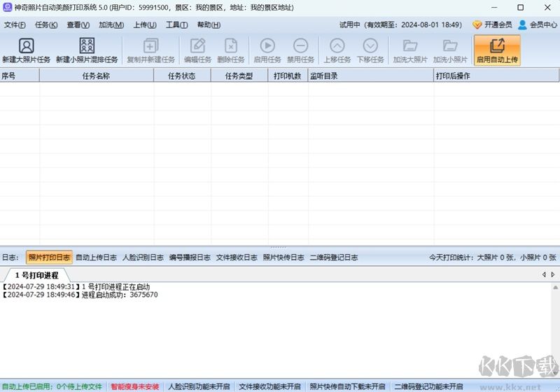Click log line 进程启动成功: 3675670
This screenshot has width=560, height=392.
(x=80, y=295)
